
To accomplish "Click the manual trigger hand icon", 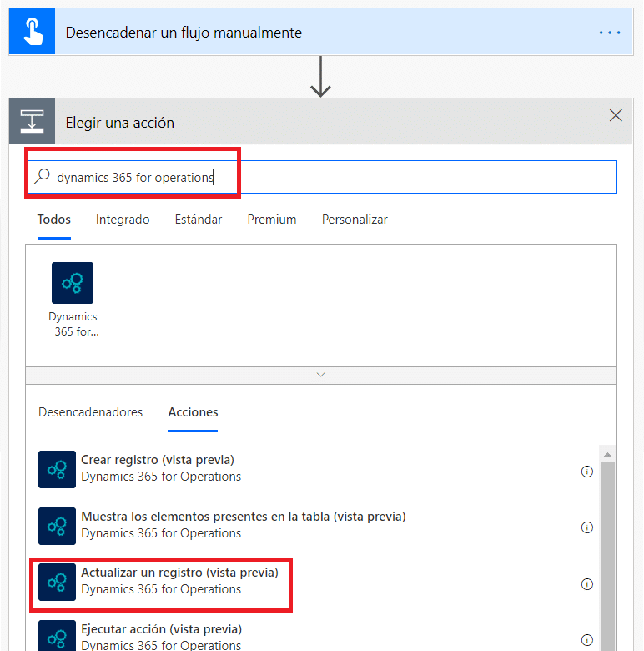I will [32, 32].
